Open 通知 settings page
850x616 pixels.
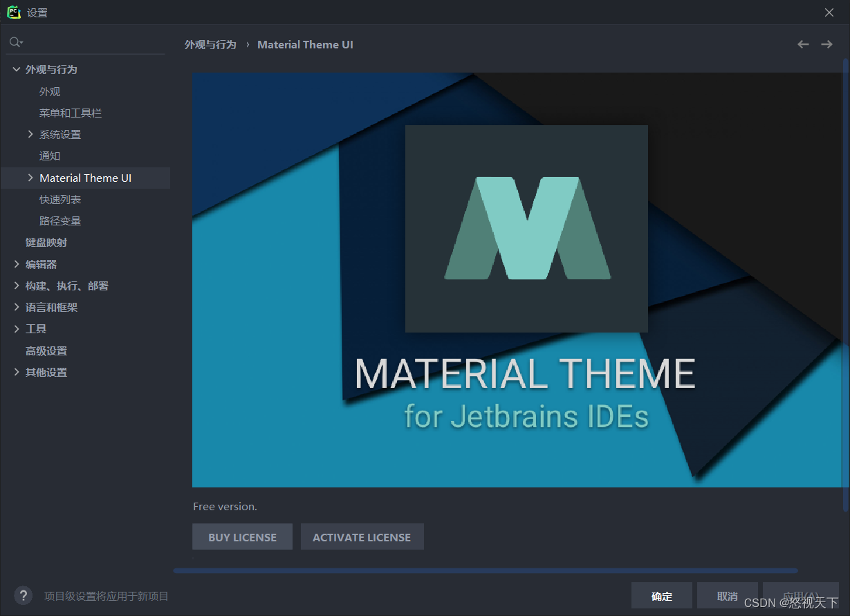coord(50,156)
